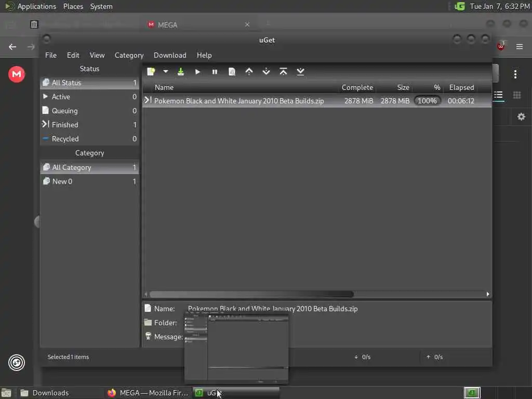Click the clock Tue Jan 7 6:32 PM
532x399 pixels.
(x=500, y=6)
